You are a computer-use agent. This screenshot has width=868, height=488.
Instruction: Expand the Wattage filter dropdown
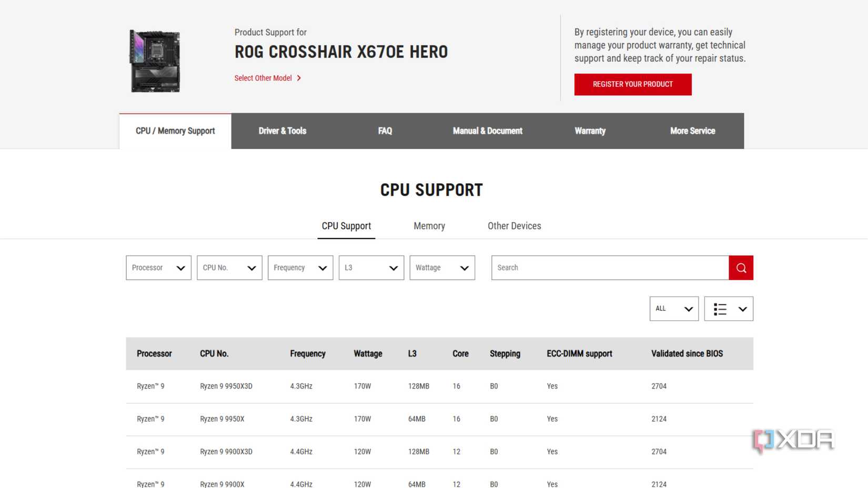pyautogui.click(x=442, y=268)
